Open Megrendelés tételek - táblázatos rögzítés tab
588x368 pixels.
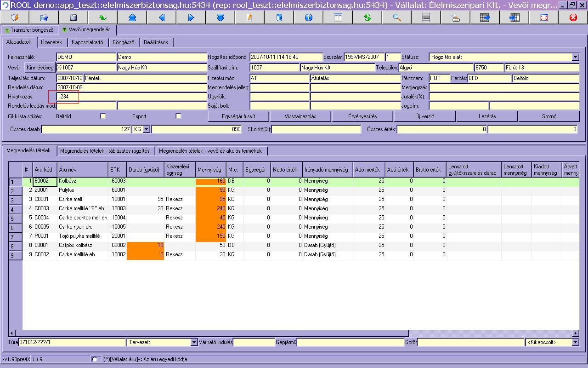105,151
